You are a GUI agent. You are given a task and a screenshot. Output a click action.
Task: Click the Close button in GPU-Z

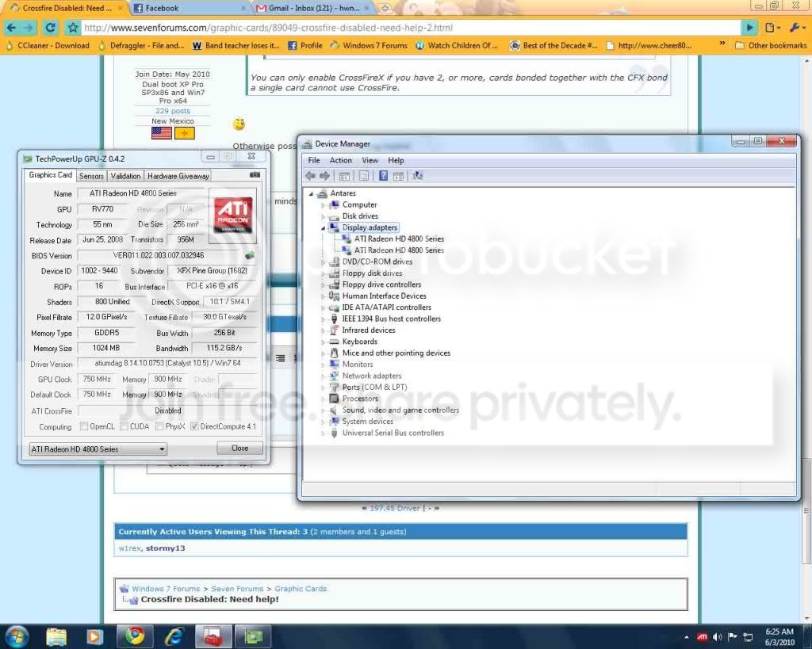click(239, 449)
